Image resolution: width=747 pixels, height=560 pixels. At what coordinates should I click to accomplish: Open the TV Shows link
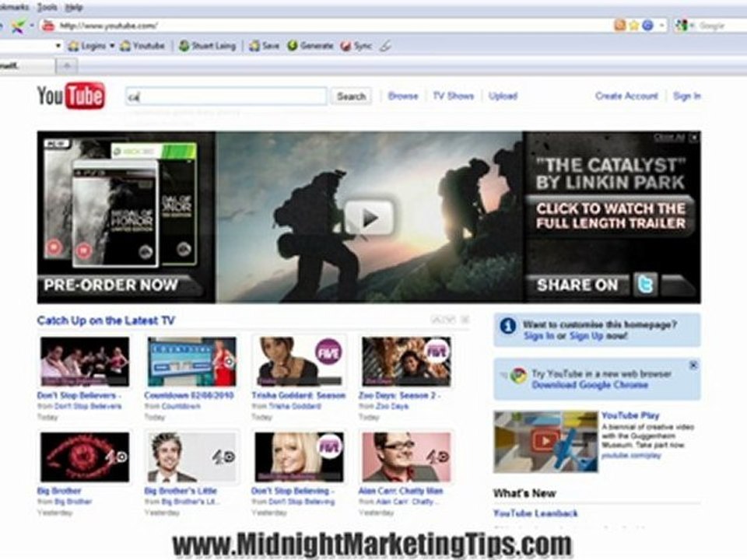coord(453,96)
